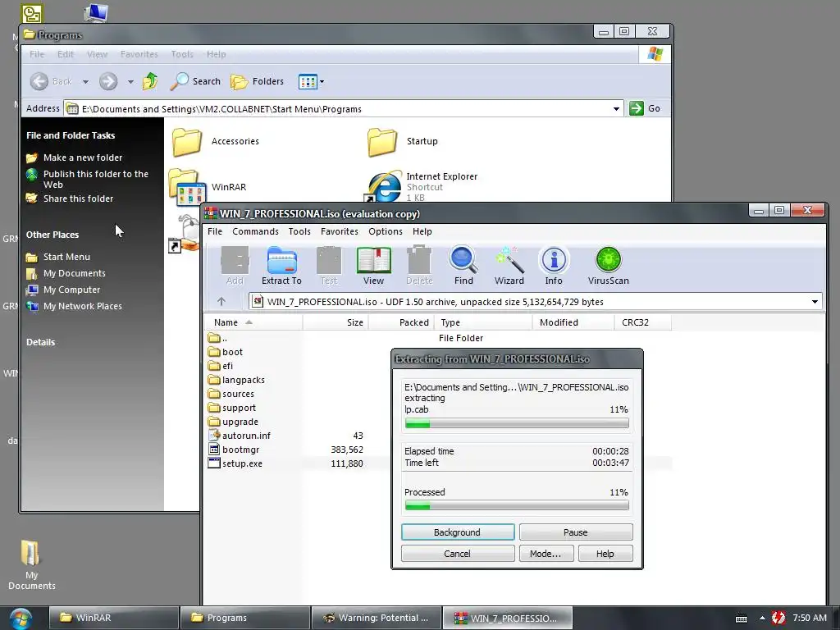Click Publish this folder to the Web
This screenshot has width=840, height=630.
click(96, 179)
